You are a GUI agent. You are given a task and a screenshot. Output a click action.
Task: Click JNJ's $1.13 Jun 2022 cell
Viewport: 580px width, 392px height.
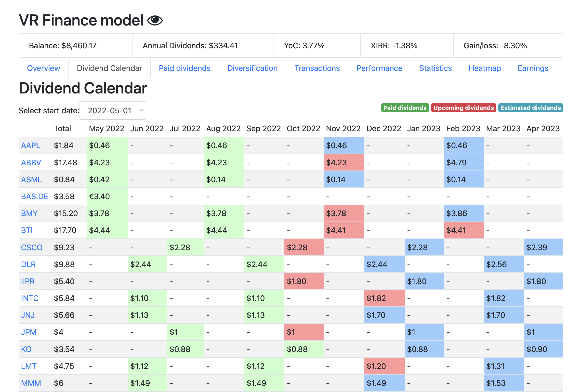pyautogui.click(x=147, y=315)
